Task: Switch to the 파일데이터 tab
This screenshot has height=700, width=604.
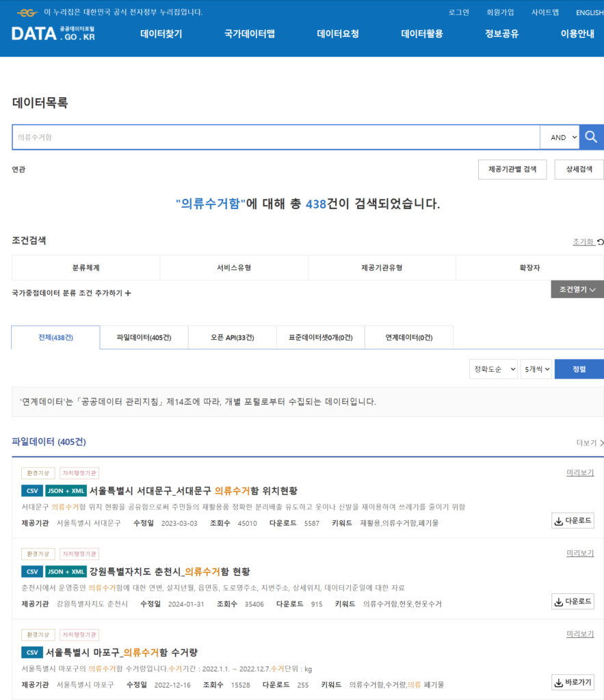Action: (x=144, y=337)
